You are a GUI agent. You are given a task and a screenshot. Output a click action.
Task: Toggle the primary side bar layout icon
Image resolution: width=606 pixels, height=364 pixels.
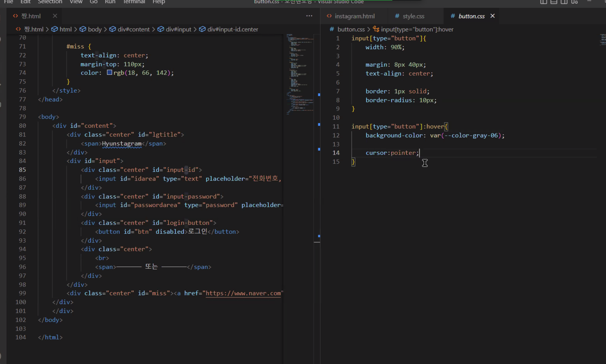click(x=543, y=2)
